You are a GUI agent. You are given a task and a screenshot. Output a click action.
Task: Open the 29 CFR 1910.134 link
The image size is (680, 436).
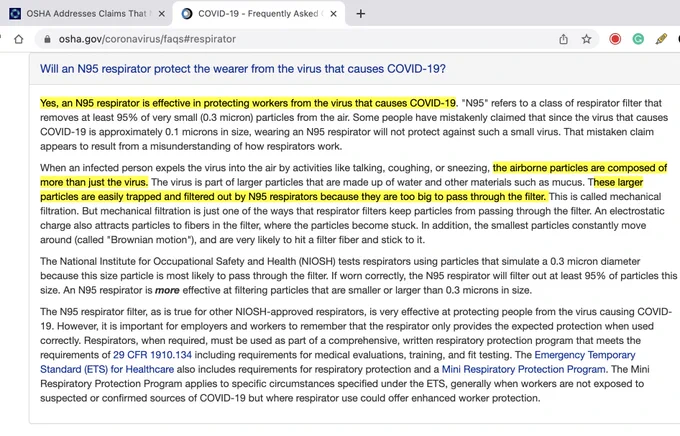(x=152, y=355)
